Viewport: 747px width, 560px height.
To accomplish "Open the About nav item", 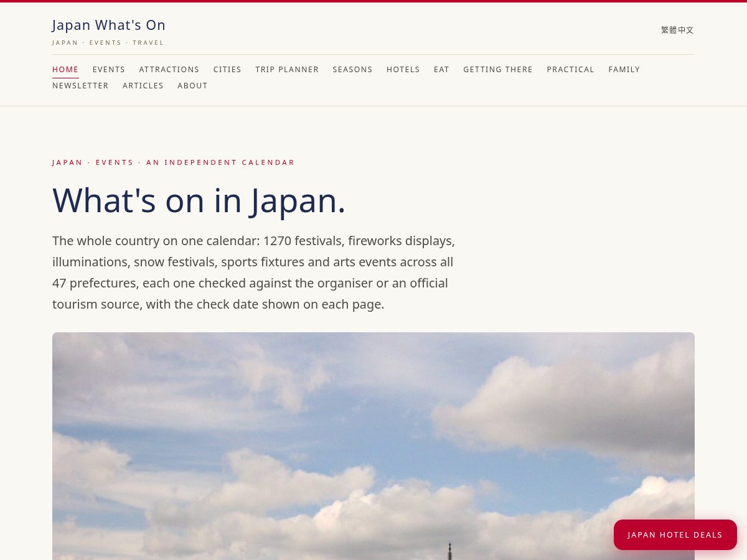I will point(192,86).
